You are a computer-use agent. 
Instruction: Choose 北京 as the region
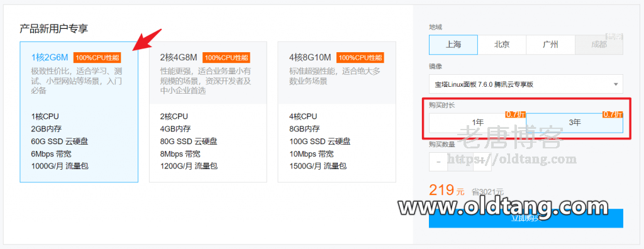click(502, 45)
